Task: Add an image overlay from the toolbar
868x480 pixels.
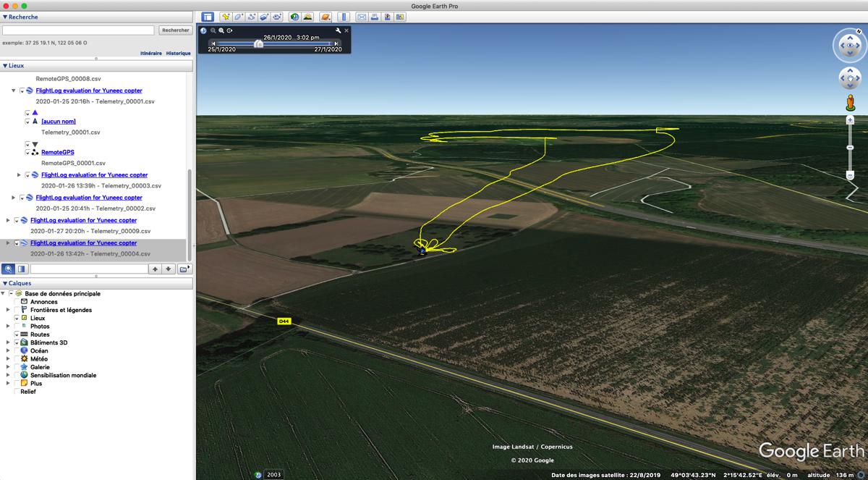Action: 265,17
